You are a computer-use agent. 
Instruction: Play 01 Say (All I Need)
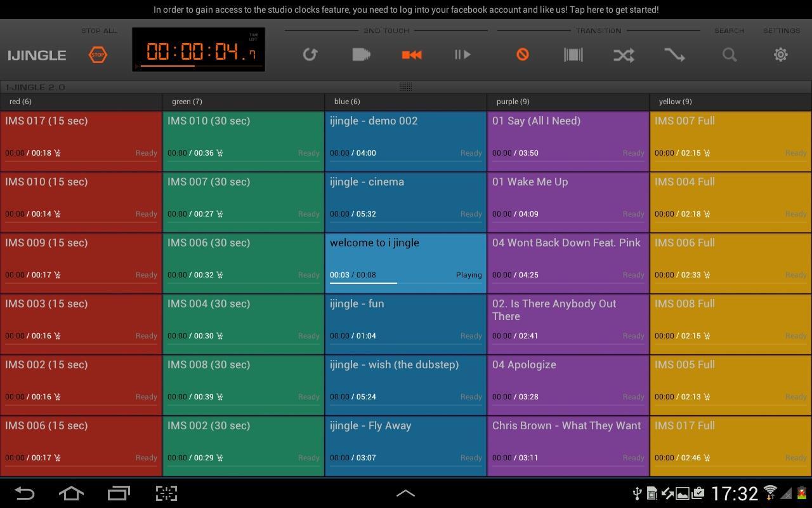point(568,141)
